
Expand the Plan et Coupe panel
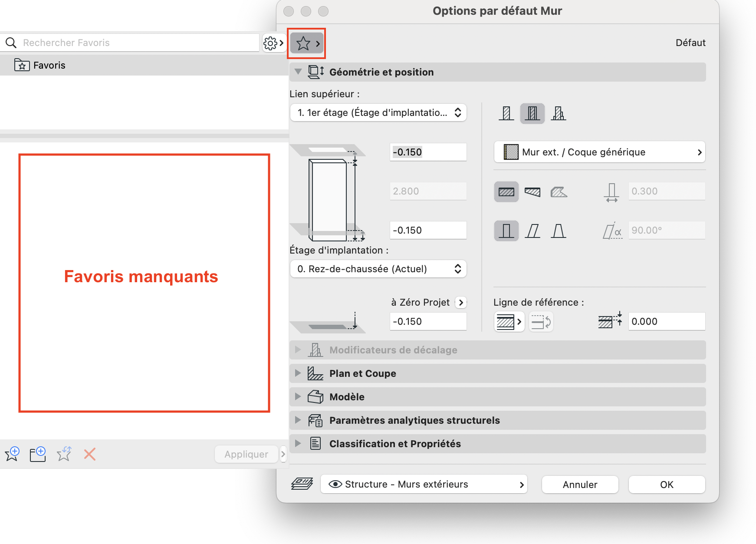tap(298, 373)
